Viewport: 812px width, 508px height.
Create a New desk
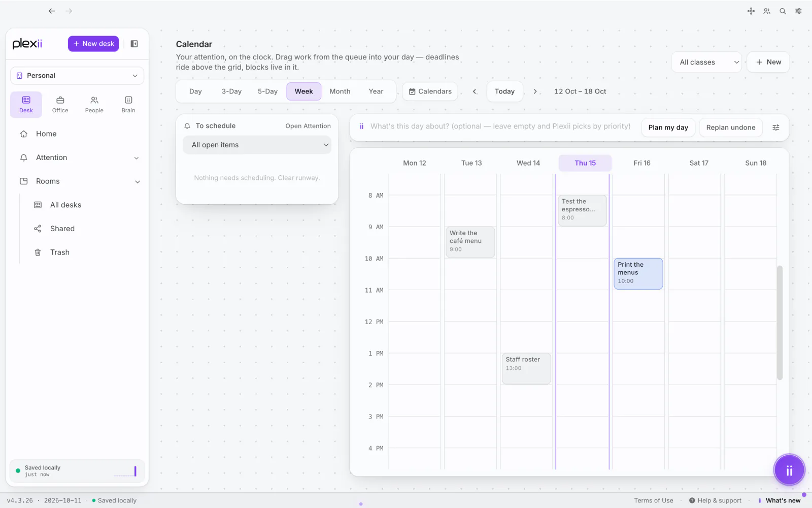(93, 44)
